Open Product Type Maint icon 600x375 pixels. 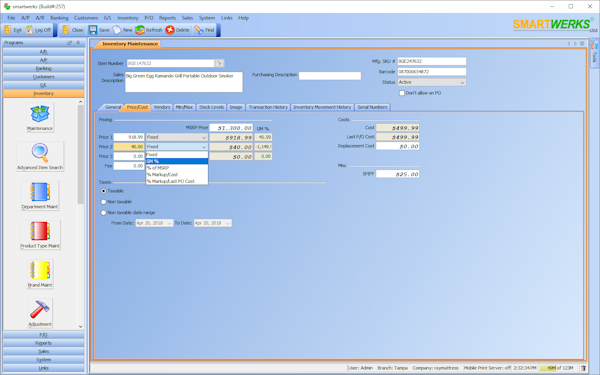coord(40,231)
